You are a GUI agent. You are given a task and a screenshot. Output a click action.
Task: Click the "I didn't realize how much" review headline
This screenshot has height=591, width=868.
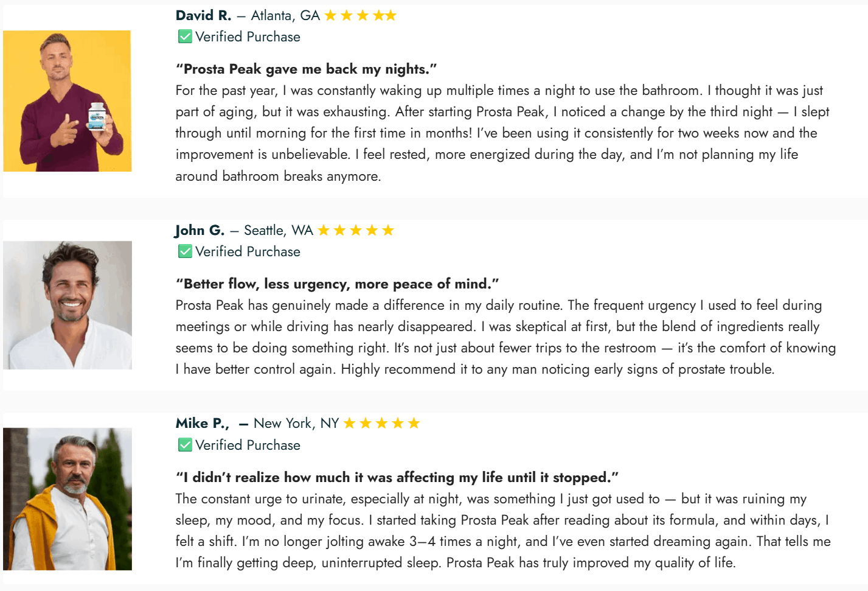coord(397,477)
